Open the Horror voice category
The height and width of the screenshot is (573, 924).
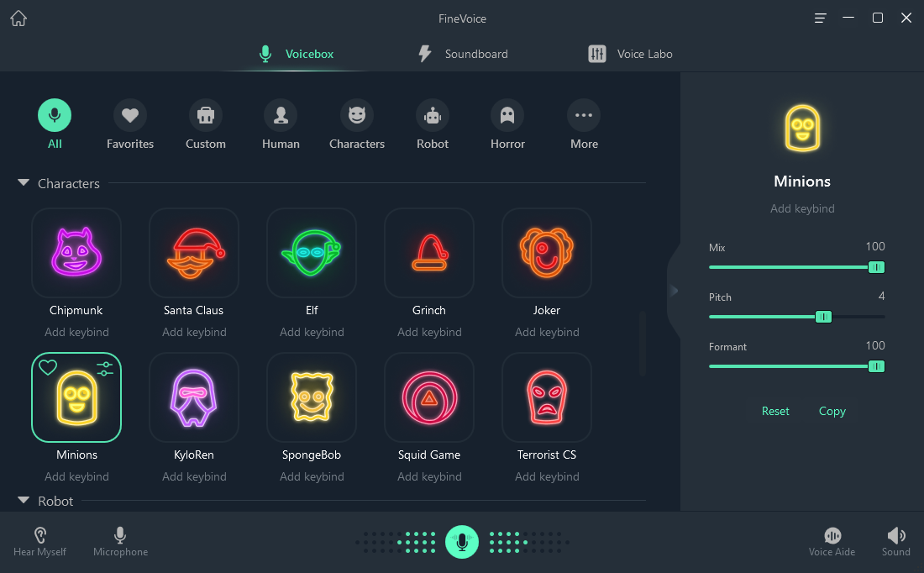(507, 116)
